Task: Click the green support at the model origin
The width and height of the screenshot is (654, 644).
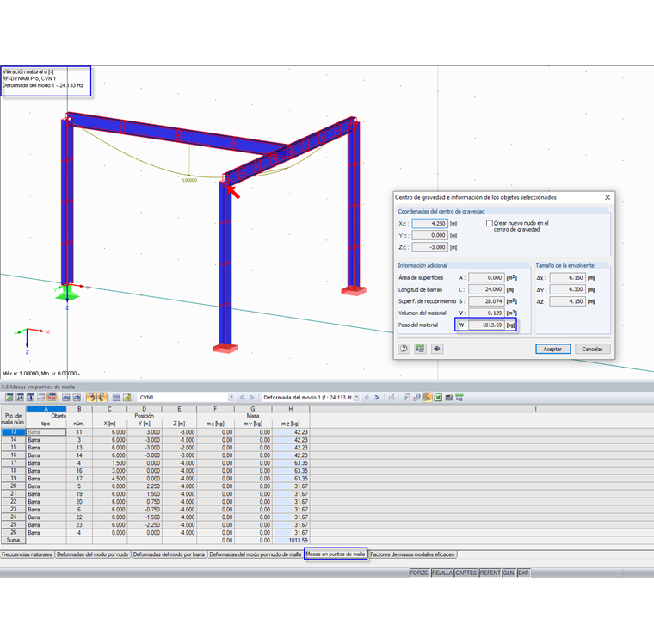Action: pyautogui.click(x=67, y=292)
